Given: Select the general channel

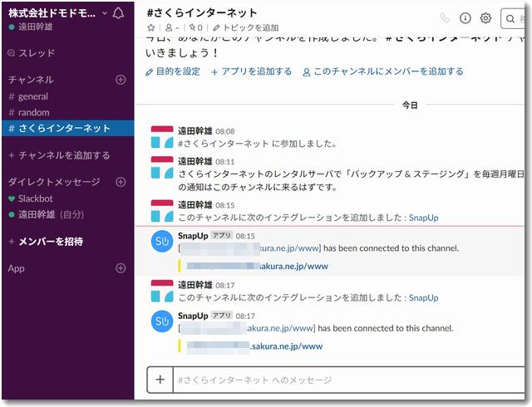Looking at the screenshot, I should [x=33, y=96].
